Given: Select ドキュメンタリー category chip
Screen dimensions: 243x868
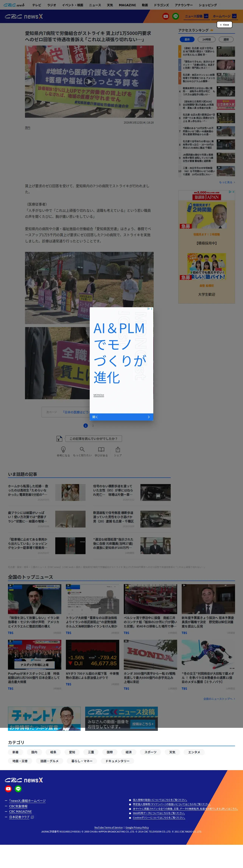Looking at the screenshot, I should pyautogui.click(x=118, y=761).
